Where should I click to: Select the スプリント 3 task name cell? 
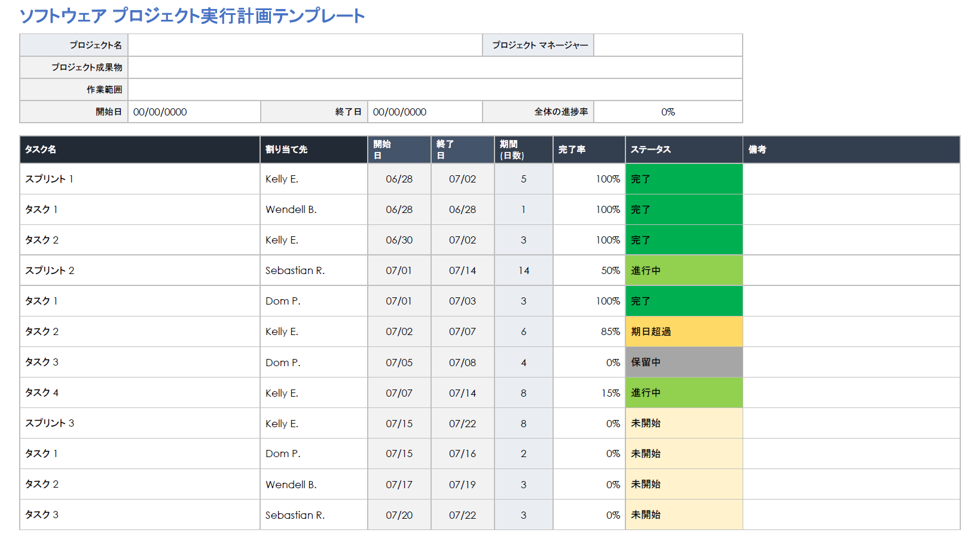pos(140,423)
